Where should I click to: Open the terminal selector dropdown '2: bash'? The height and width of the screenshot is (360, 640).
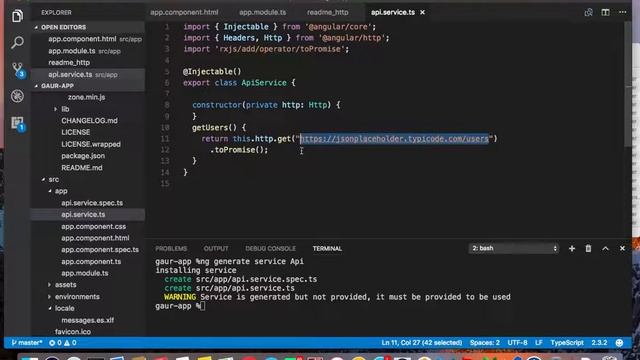click(x=514, y=248)
